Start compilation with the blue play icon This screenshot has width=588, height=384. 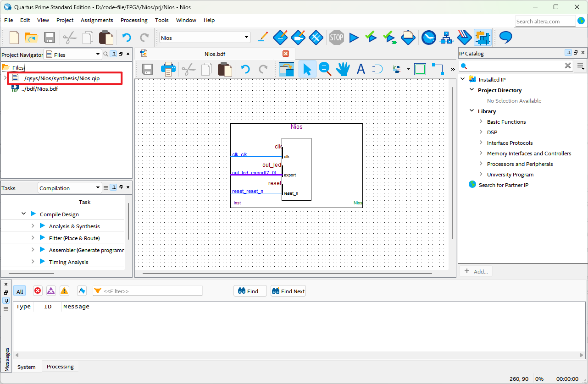pyautogui.click(x=354, y=38)
